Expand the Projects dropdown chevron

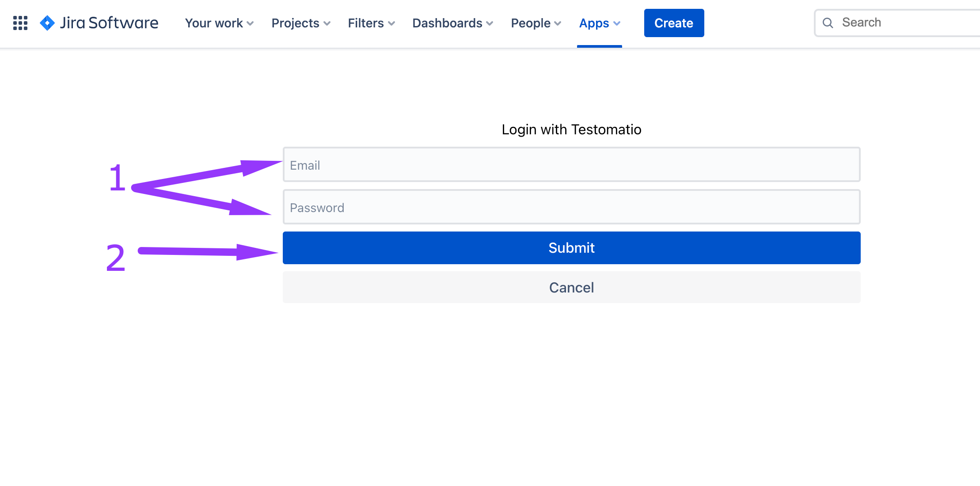327,23
